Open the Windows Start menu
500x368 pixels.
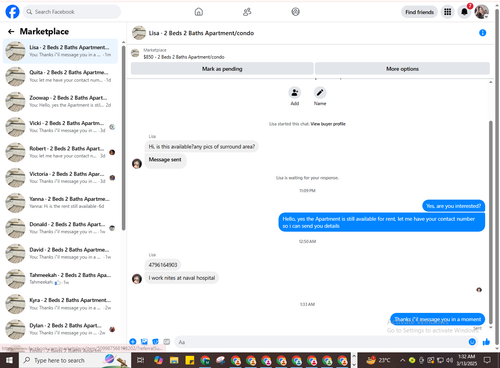pos(9,360)
